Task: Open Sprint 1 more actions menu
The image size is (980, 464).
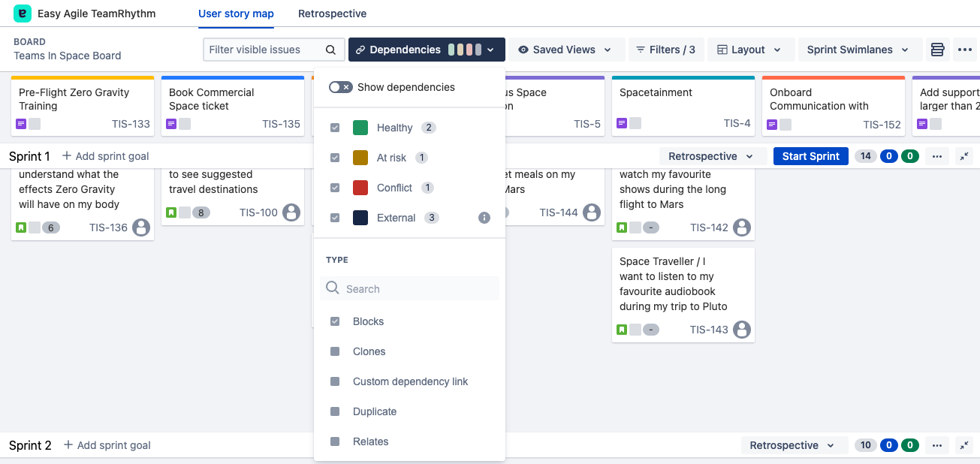Action: tap(936, 156)
